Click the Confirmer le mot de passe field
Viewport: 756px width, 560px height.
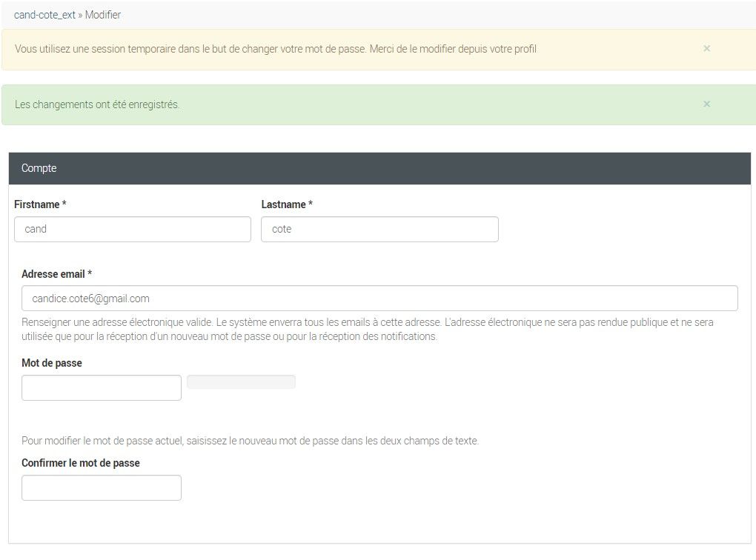[102, 487]
